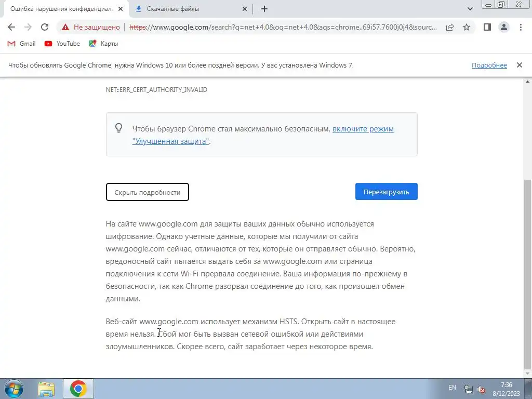
Task: Open the YouTube bookmark
Action: pos(62,44)
